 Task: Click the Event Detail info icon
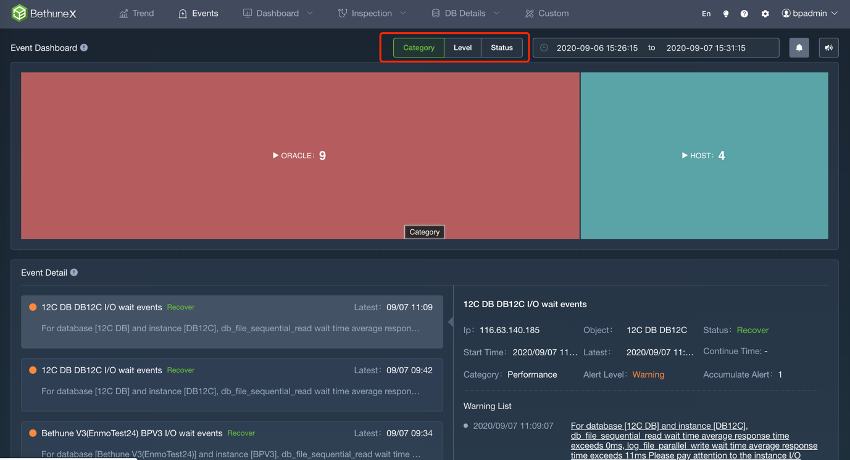(x=74, y=272)
